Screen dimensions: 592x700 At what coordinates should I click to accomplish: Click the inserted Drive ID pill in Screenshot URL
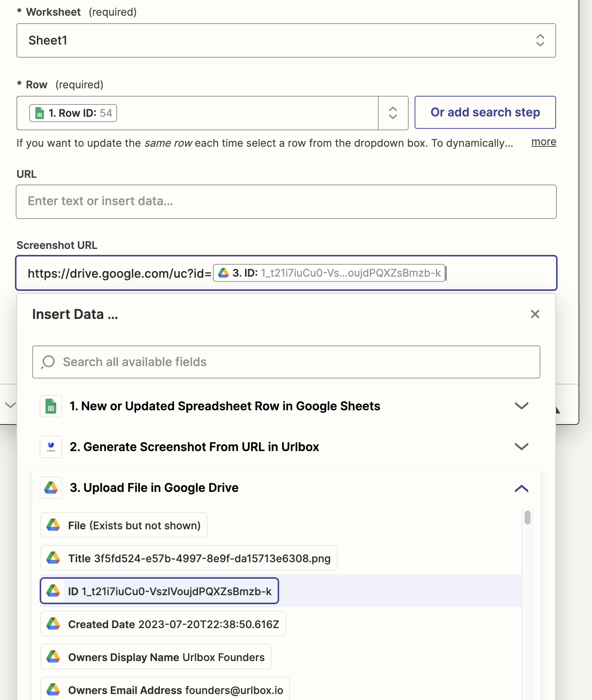(x=329, y=273)
